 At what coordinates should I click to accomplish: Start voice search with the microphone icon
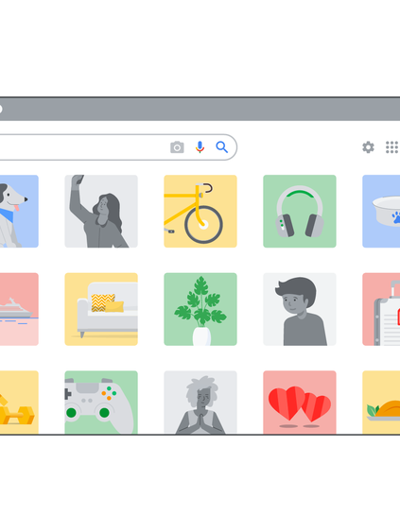tap(200, 146)
